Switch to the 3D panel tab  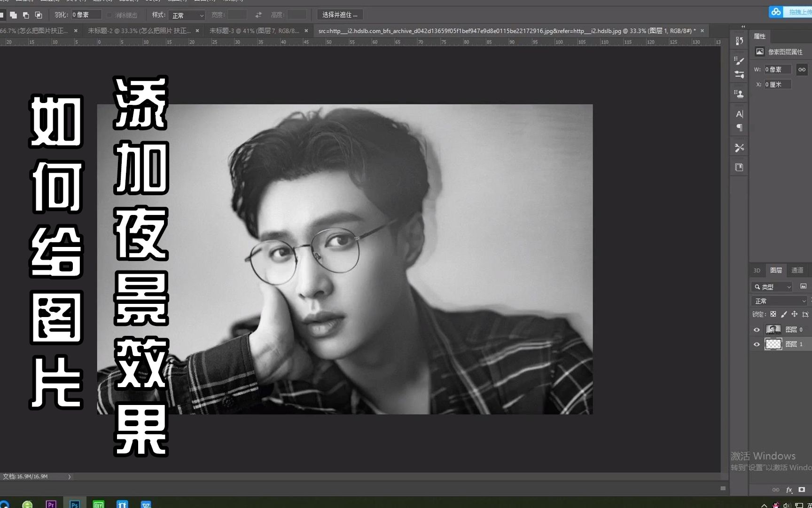pyautogui.click(x=757, y=270)
